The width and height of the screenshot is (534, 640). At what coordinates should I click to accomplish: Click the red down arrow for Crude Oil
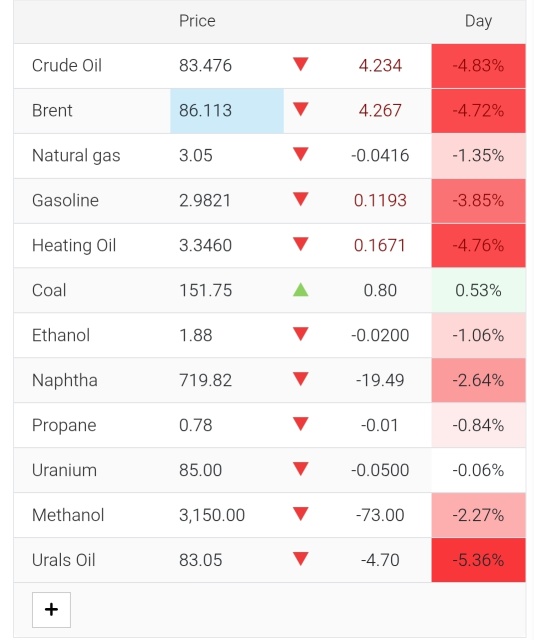[x=300, y=64]
